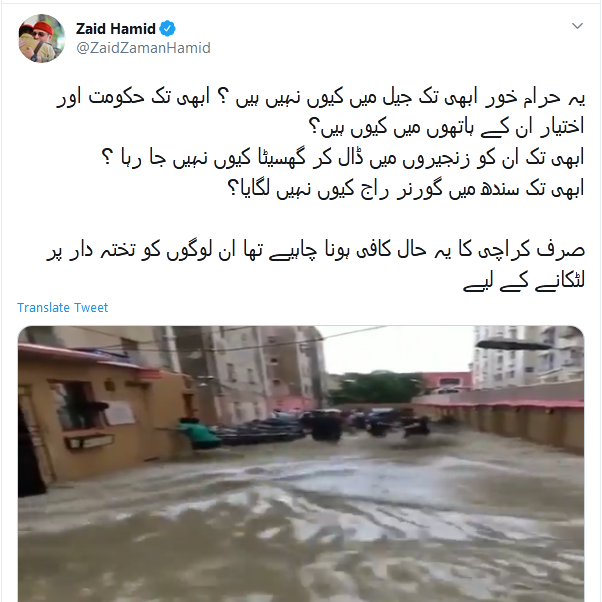602x602 pixels.
Task: Click tweet line starting 'صرف کراچی کا'
Action: (x=316, y=250)
